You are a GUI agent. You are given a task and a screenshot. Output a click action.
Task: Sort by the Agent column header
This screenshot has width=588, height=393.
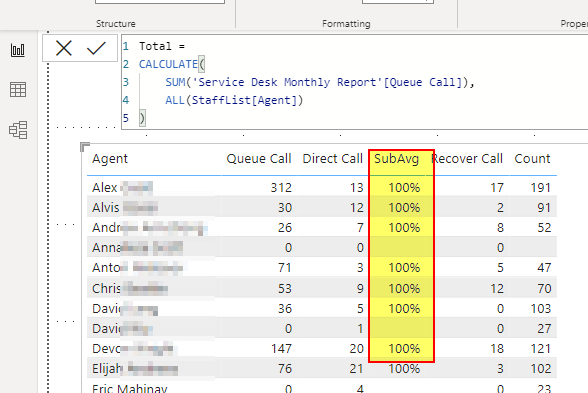pos(110,159)
